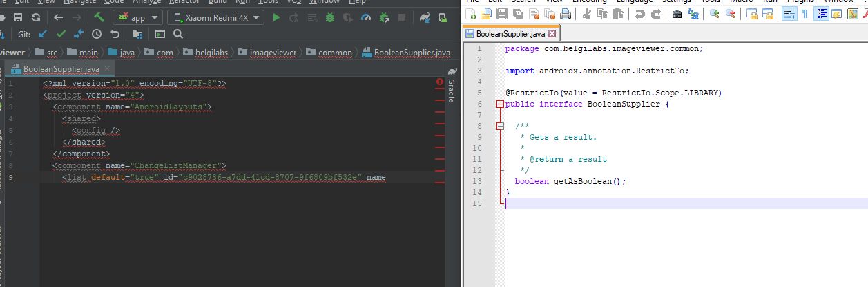Screen dimensions: 868x287
Task: Start debugging with the green bug icon
Action: [329, 17]
